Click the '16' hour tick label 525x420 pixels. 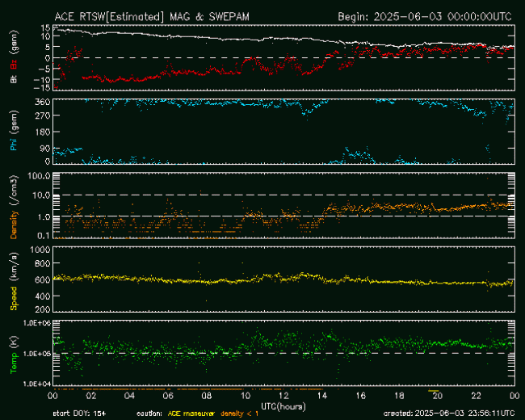tap(361, 397)
